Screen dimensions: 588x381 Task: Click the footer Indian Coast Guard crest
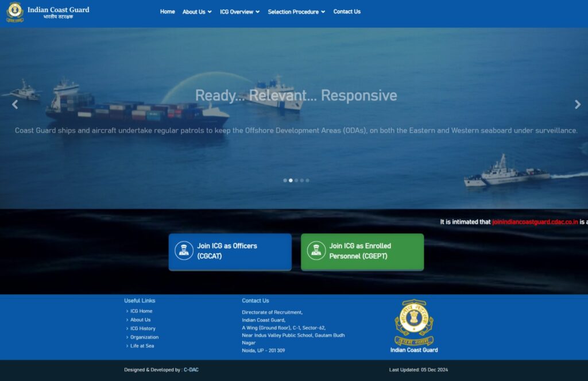(x=414, y=322)
